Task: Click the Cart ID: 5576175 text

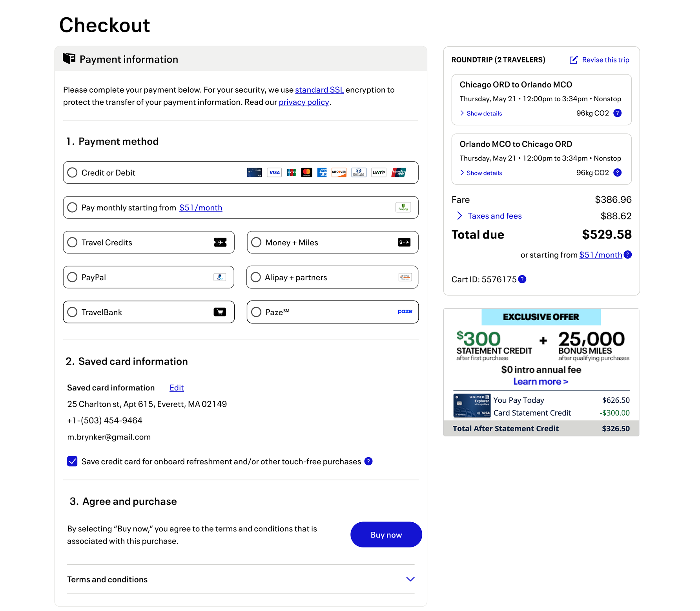Action: tap(484, 279)
